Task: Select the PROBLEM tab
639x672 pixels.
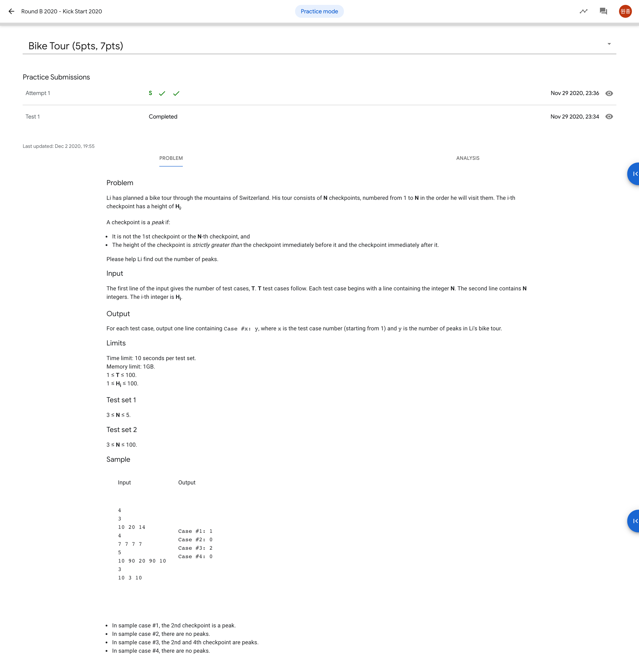Action: coord(171,158)
